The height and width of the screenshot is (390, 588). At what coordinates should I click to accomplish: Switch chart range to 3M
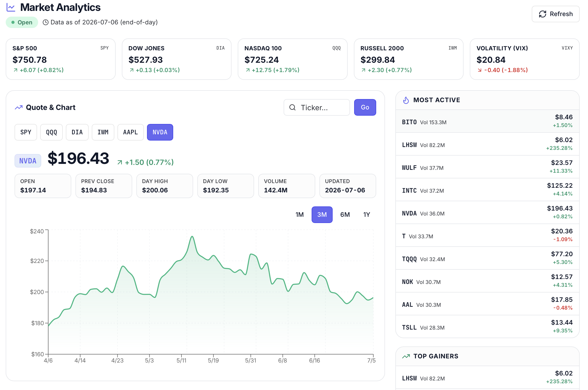click(322, 215)
